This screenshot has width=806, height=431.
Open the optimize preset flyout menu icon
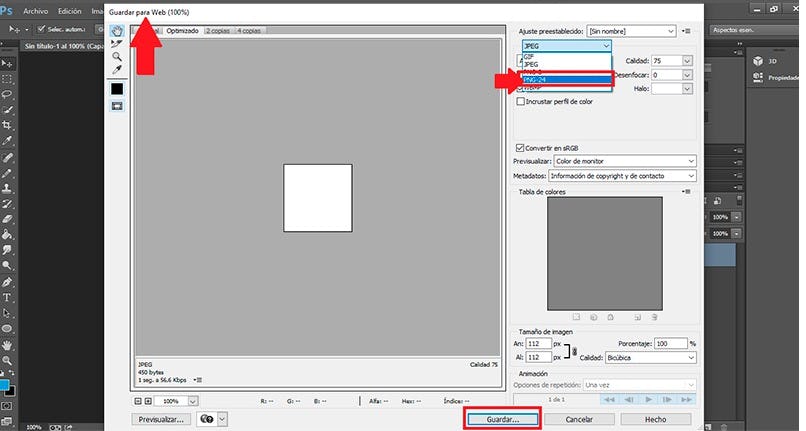click(x=686, y=31)
